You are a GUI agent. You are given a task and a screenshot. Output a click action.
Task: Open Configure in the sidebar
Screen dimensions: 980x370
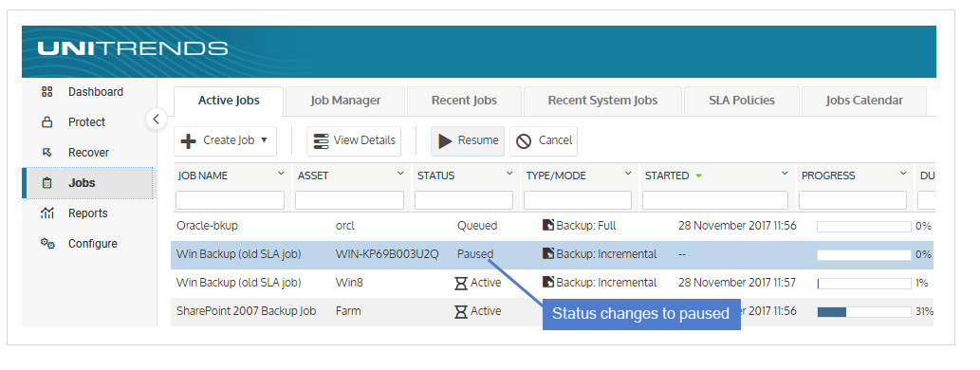point(93,244)
